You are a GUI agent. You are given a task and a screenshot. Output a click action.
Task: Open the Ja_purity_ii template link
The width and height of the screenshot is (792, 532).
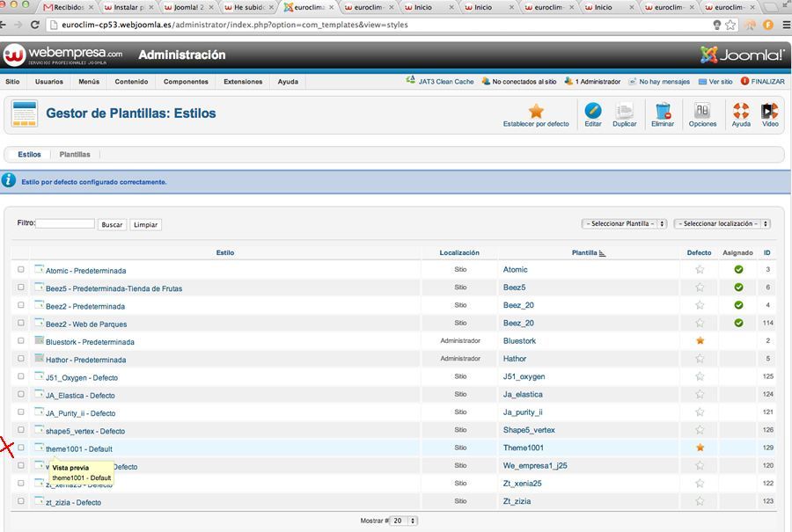tap(523, 412)
